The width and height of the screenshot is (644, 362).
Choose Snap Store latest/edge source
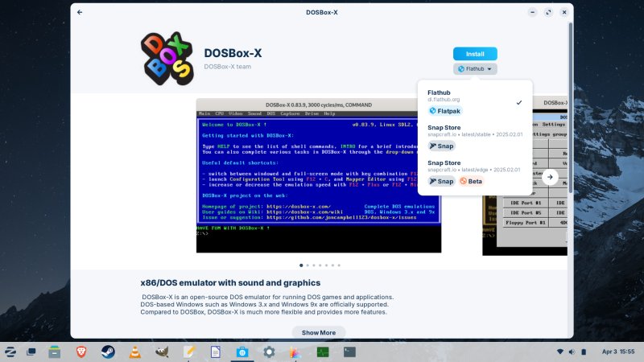475,173
